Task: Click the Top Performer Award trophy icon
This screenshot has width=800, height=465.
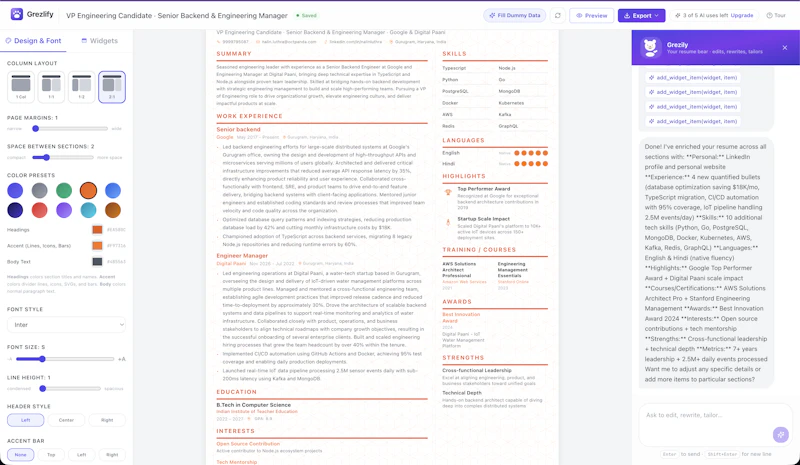Action: (448, 192)
